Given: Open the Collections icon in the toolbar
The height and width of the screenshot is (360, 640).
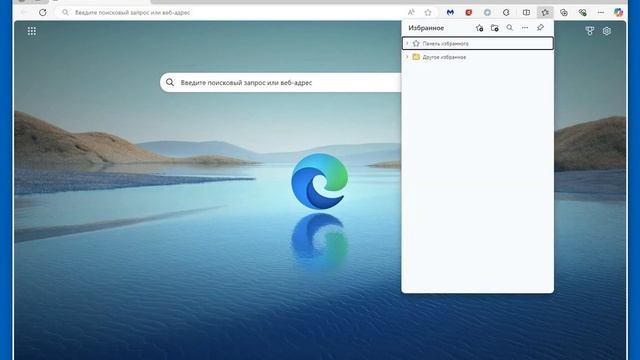Looking at the screenshot, I should pos(564,13).
